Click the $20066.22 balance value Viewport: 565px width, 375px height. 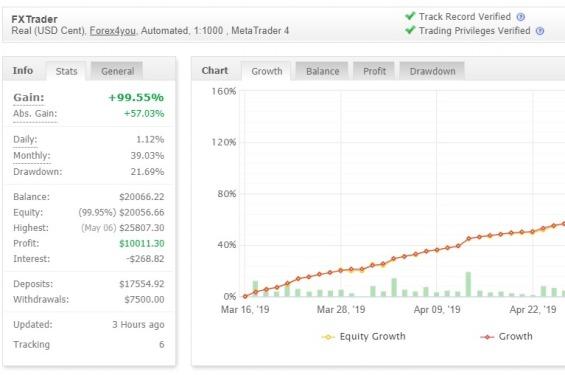142,197
